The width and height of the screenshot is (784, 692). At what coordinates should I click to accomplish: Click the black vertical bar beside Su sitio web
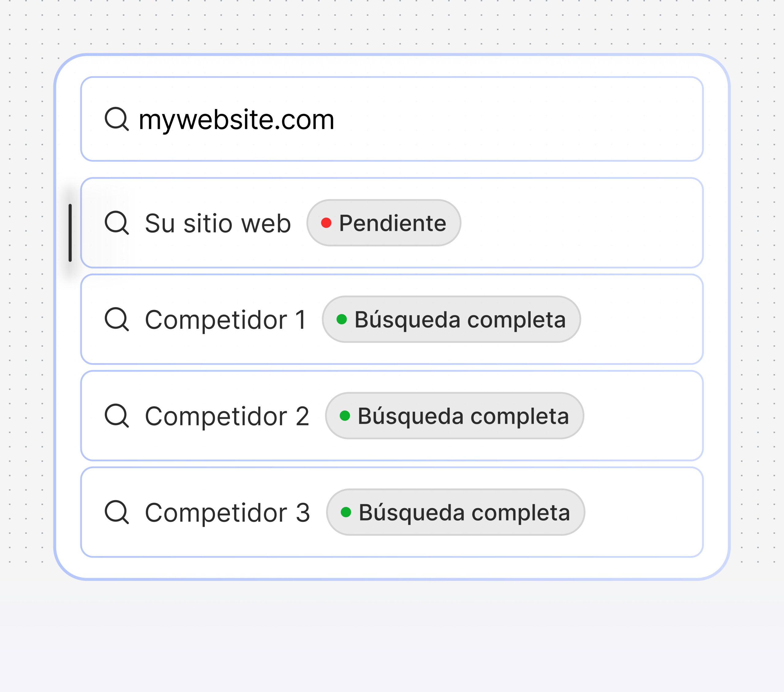(x=70, y=233)
